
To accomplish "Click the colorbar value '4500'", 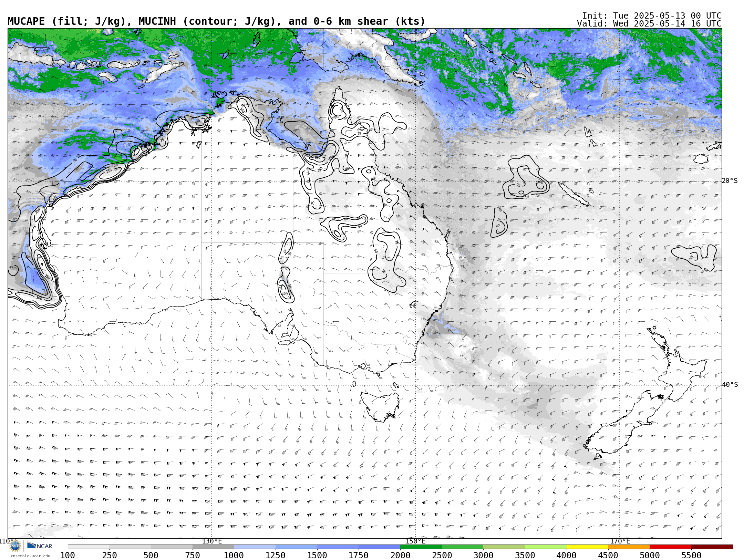I will pyautogui.click(x=608, y=556).
